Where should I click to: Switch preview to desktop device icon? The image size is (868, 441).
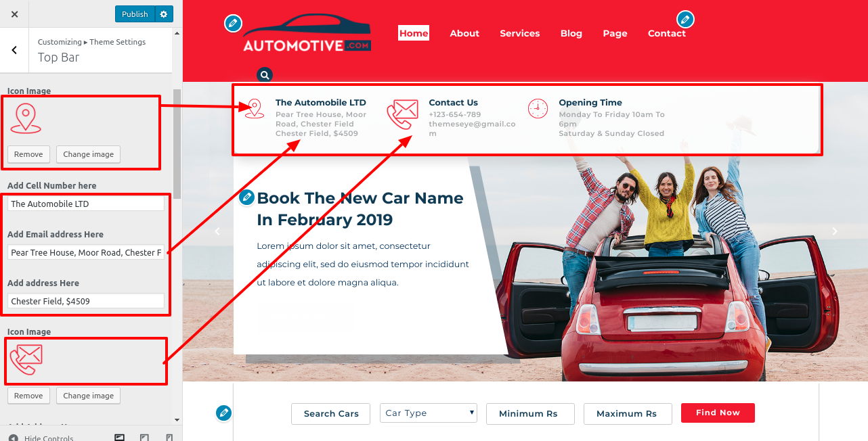120,438
